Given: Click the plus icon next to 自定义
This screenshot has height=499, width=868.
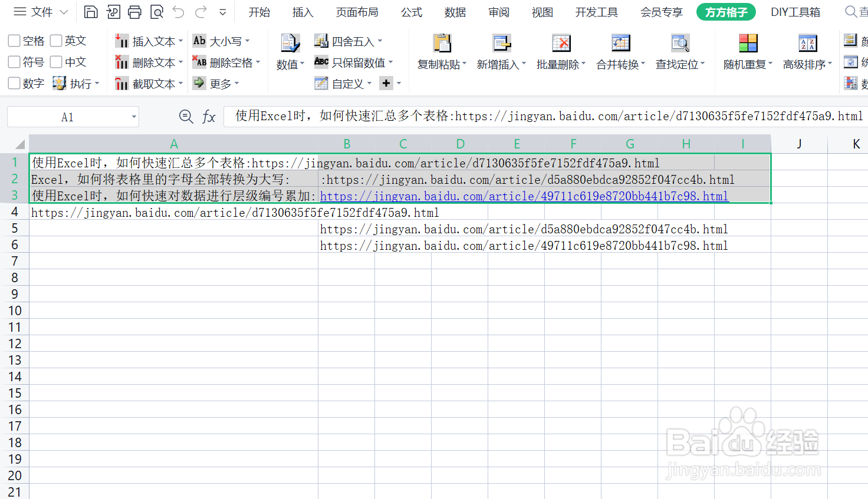Looking at the screenshot, I should (x=386, y=83).
